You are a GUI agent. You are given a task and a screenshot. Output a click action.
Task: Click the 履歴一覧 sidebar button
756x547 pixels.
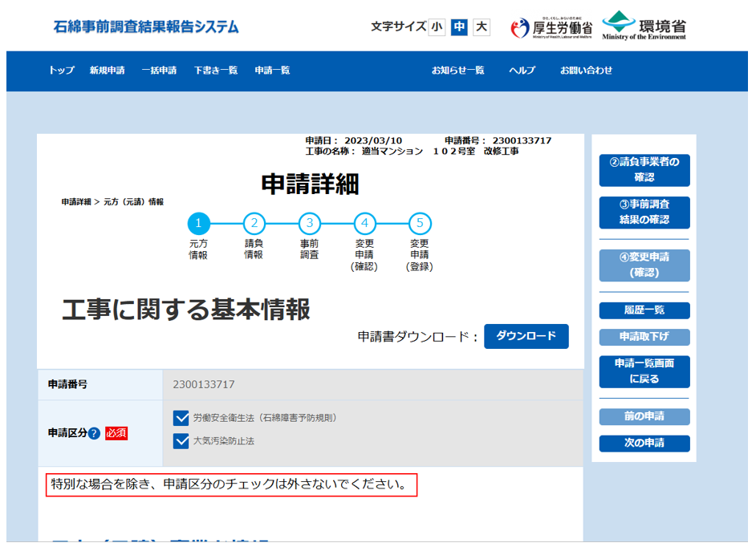tap(644, 310)
